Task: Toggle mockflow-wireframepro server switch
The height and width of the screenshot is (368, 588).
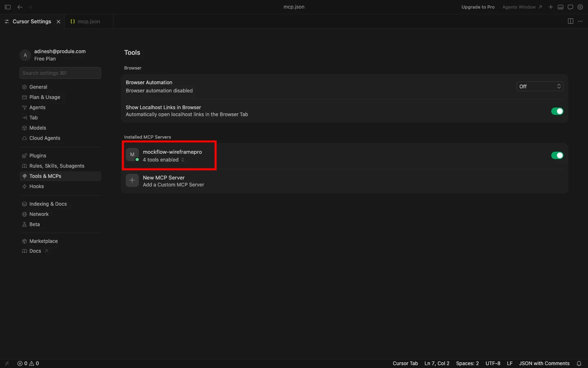Action: [557, 155]
